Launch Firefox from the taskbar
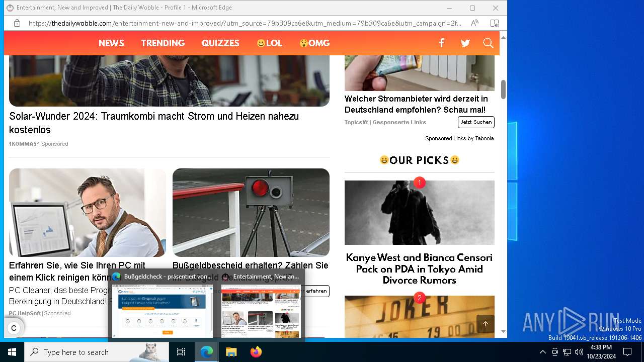The width and height of the screenshot is (644, 362). (x=256, y=352)
